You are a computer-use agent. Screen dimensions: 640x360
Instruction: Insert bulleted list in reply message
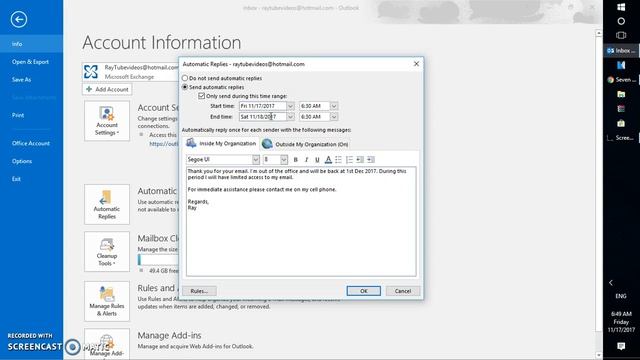click(x=338, y=160)
